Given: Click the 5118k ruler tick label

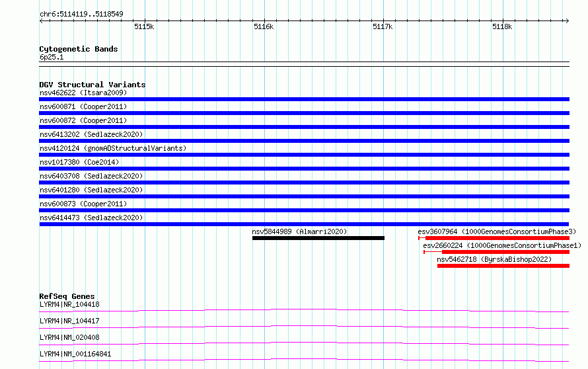Looking at the screenshot, I should pos(502,26).
